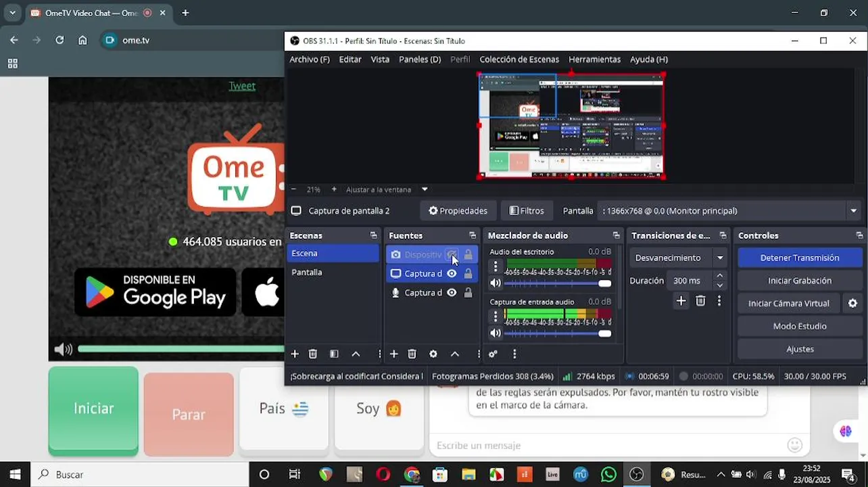Undock the Controles panel

coord(859,235)
